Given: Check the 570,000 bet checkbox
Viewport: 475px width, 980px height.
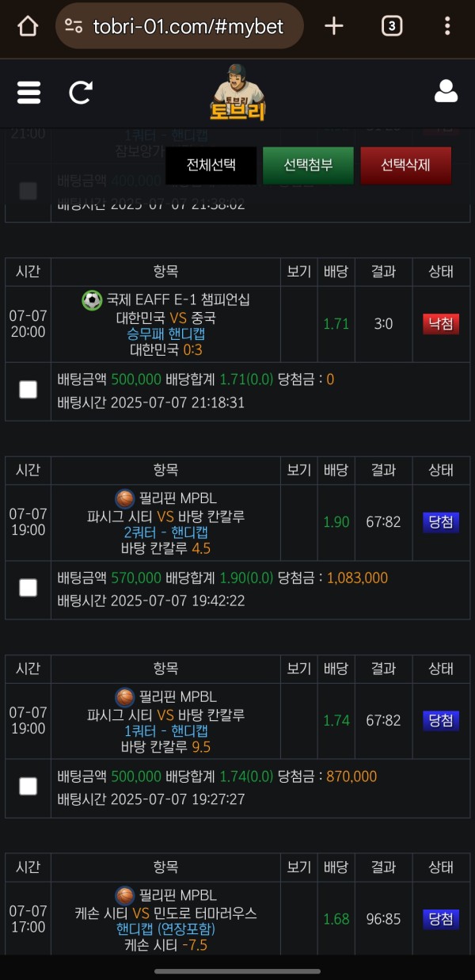Looking at the screenshot, I should pos(28,587).
